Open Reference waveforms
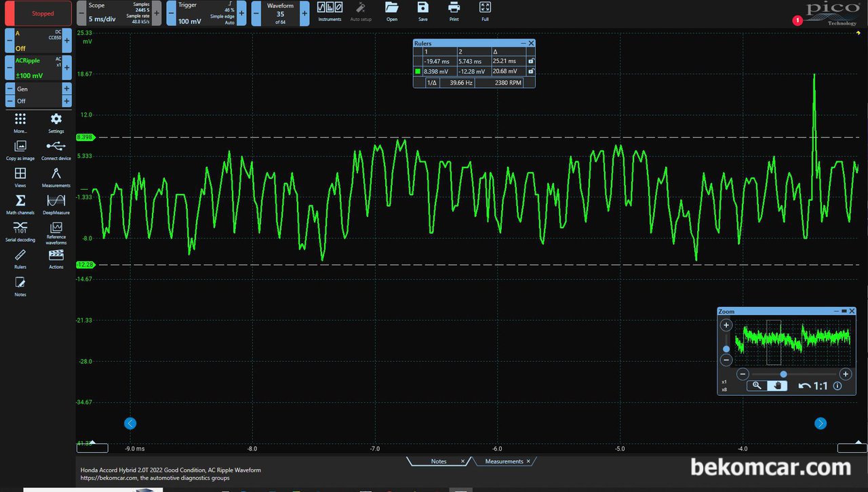Image resolution: width=868 pixels, height=492 pixels. 56,232
